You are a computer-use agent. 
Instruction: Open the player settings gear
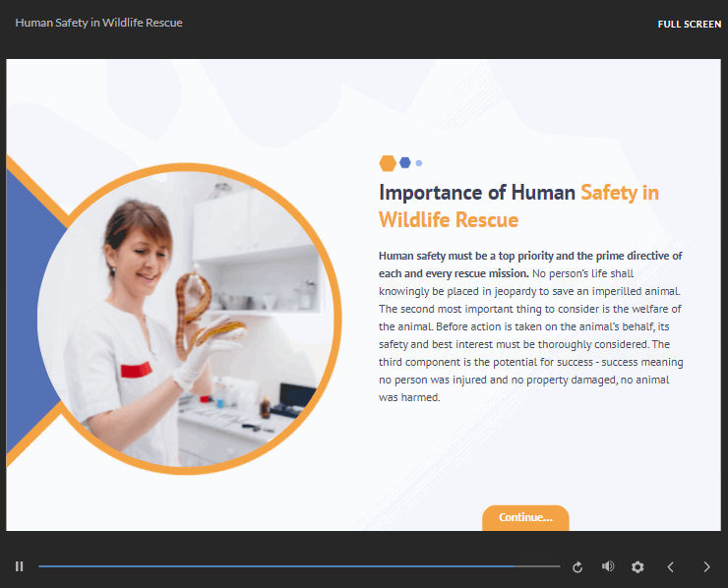(637, 567)
